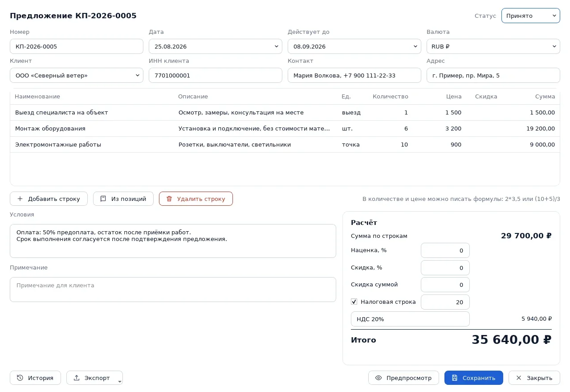
Task: Click the plus icon on Добавить строку
Action: (x=20, y=199)
